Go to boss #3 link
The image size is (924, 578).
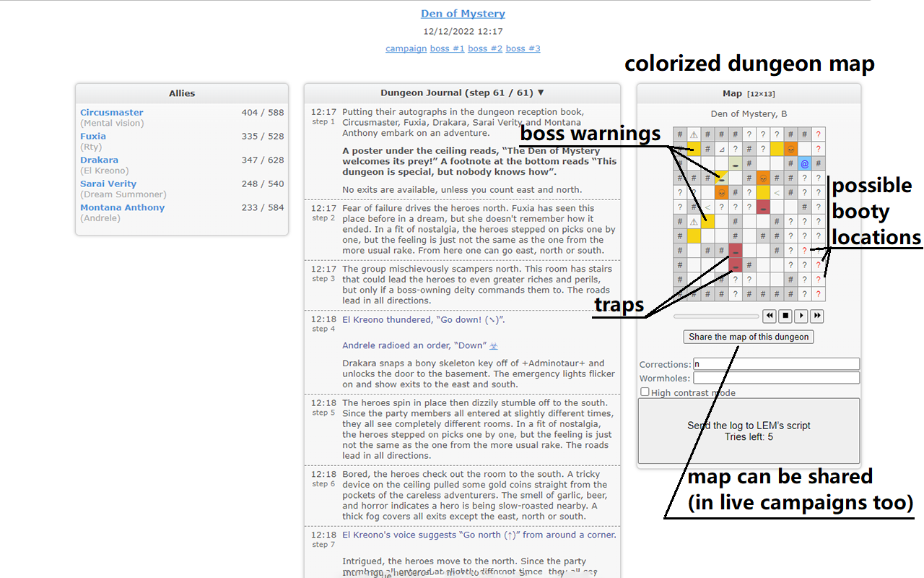[523, 48]
